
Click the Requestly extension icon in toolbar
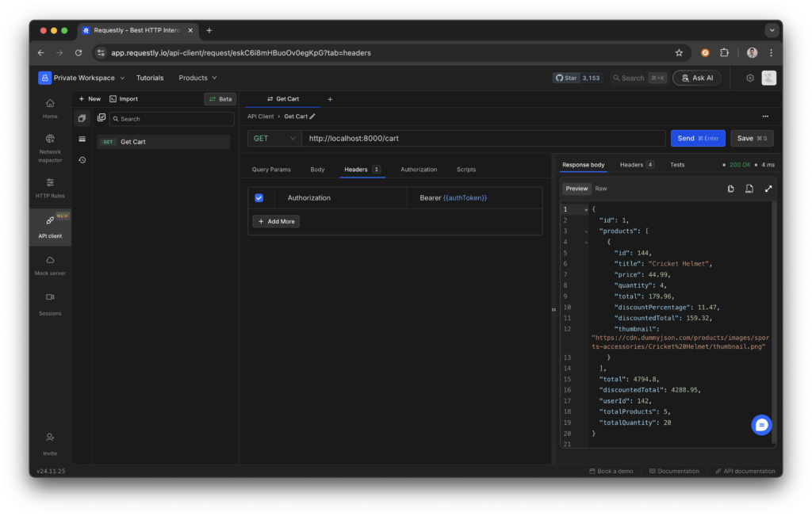pos(705,53)
